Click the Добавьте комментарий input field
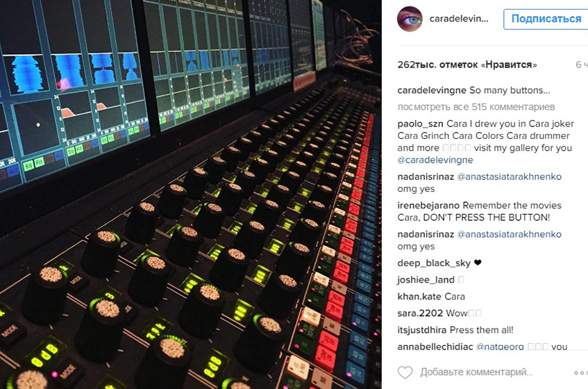588x389 pixels. click(x=476, y=372)
